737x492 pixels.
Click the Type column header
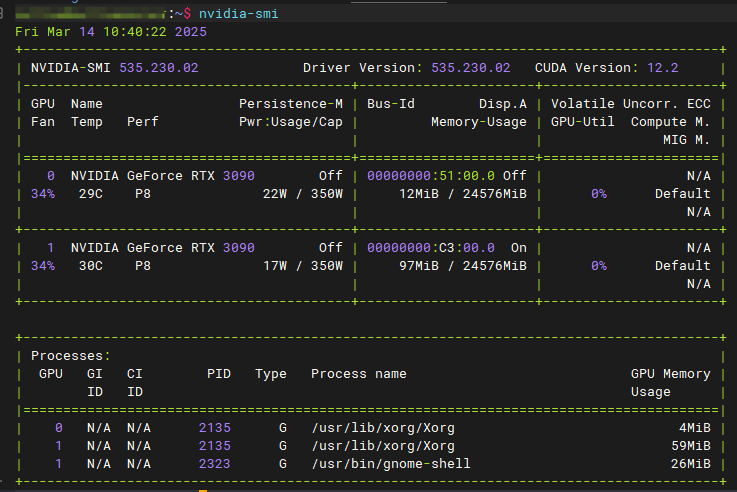pyautogui.click(x=271, y=374)
